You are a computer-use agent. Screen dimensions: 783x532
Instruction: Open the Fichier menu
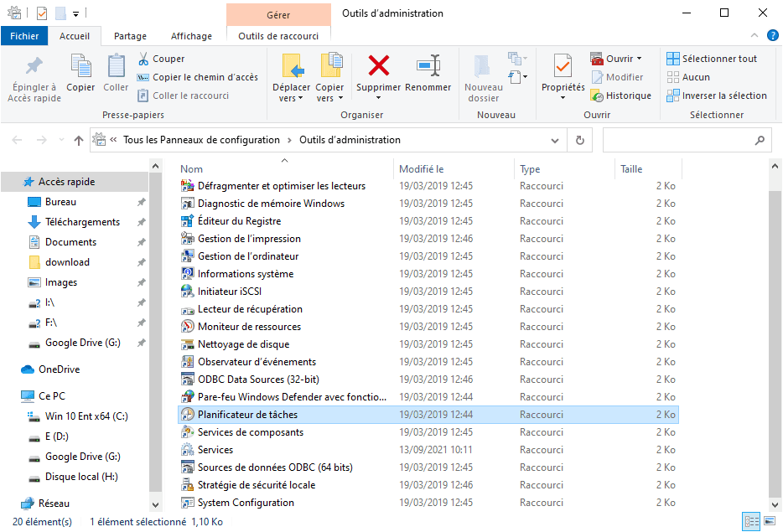tap(24, 36)
